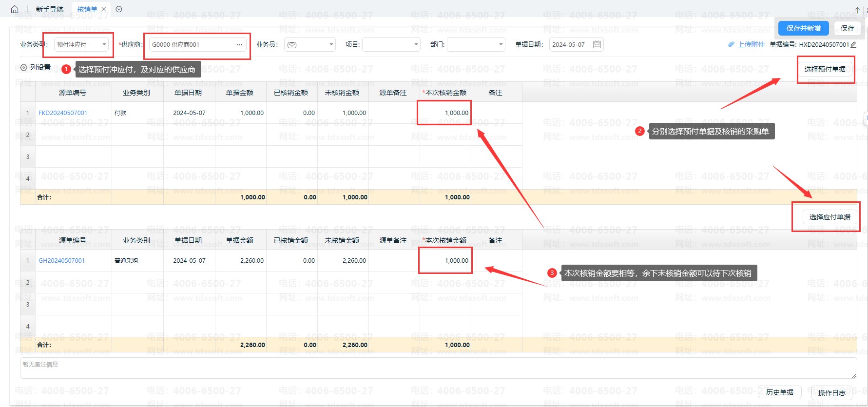868x407 pixels.
Task: Click the 保存并新增 button
Action: 803,28
